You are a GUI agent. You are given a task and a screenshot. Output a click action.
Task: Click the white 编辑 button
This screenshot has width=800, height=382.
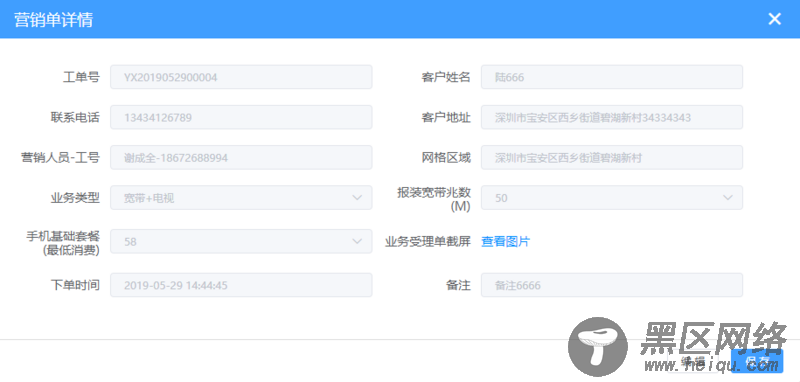tap(693, 361)
